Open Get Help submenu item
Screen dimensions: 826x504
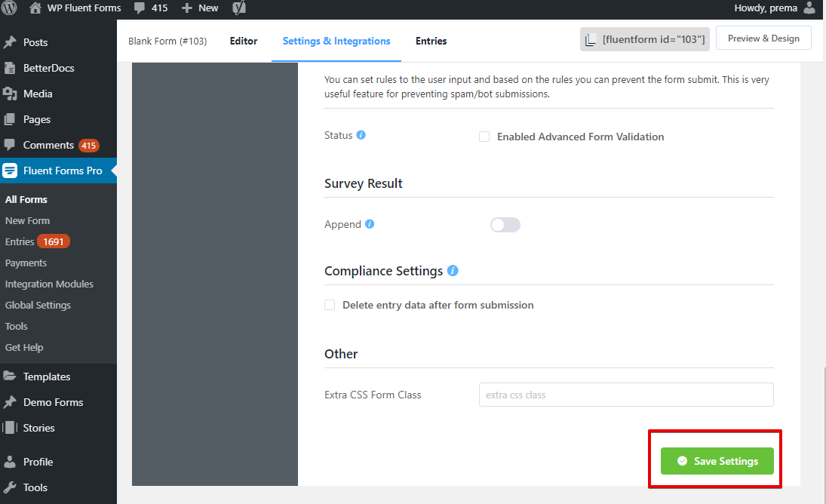(24, 347)
